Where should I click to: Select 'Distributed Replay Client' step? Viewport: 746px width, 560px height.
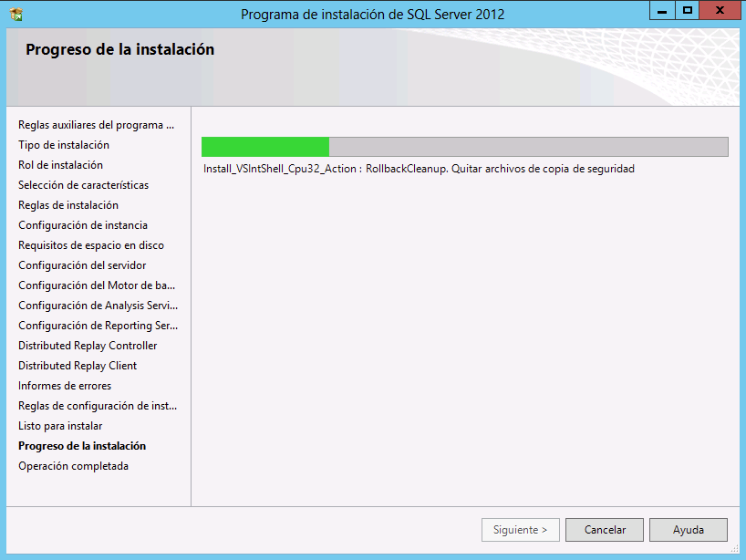78,366
